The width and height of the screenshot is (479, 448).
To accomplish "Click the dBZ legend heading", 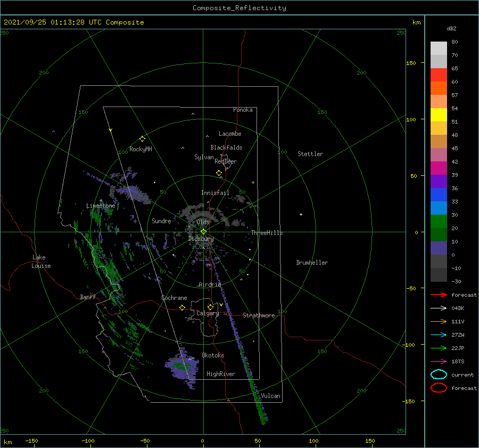I will click(x=451, y=29).
